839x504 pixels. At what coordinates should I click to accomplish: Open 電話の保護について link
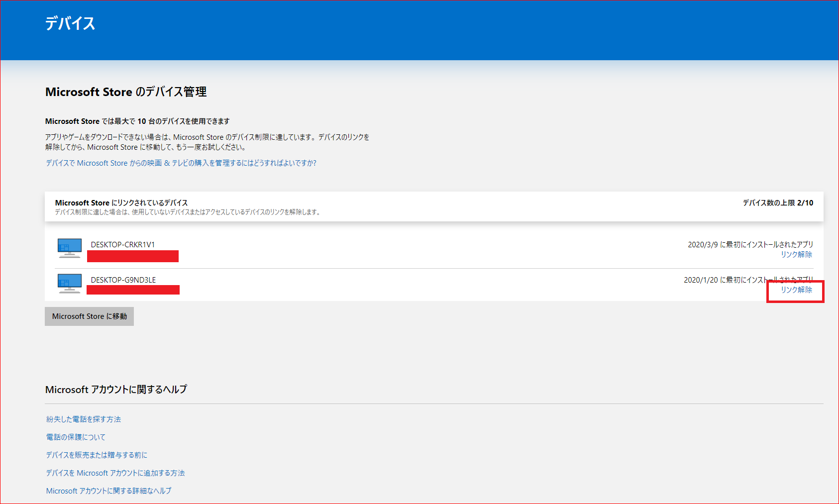tap(76, 437)
